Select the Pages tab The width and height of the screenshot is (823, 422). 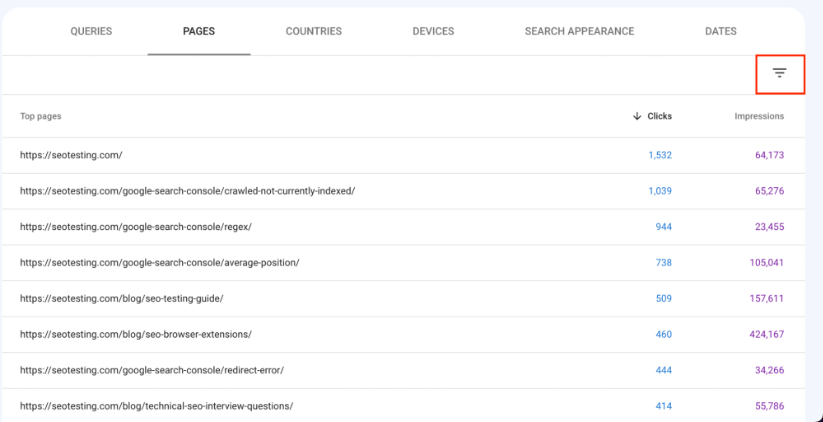199,31
